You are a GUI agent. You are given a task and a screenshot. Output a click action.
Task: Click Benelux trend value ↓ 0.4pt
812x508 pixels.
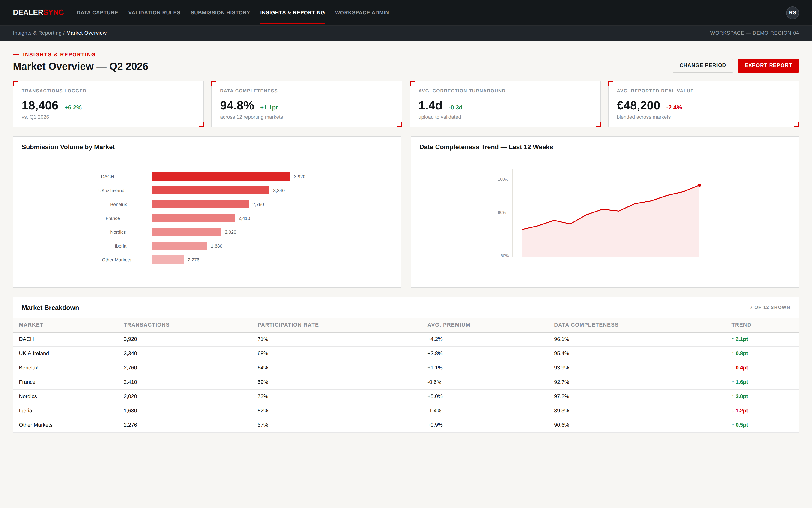pyautogui.click(x=740, y=368)
